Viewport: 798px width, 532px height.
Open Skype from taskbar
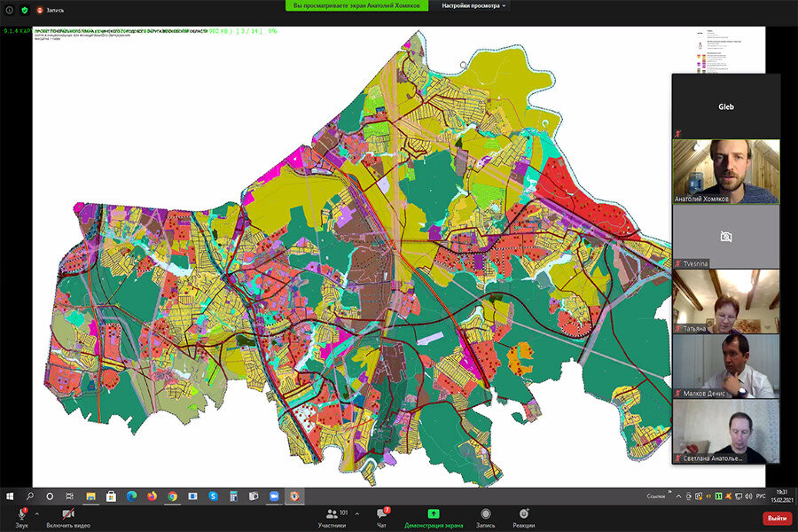pyautogui.click(x=213, y=496)
